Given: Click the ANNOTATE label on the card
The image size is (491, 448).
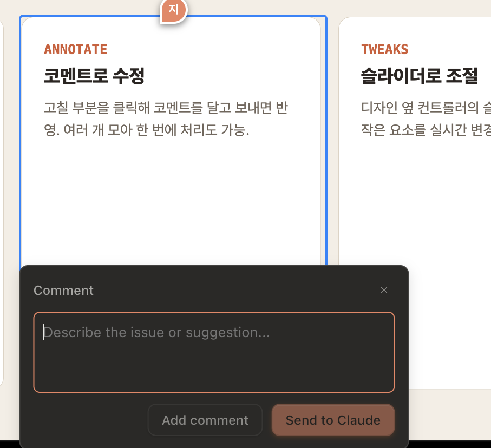Looking at the screenshot, I should (75, 49).
